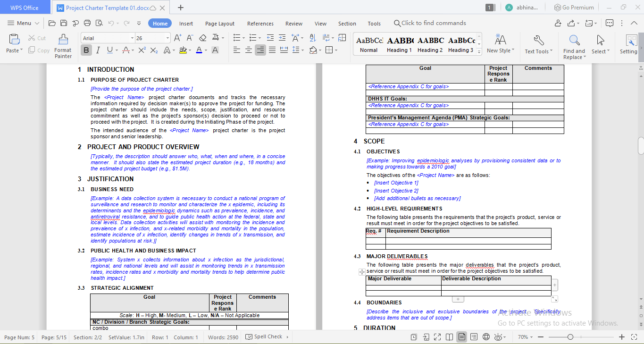Screen dimensions: 644x344
Task: Expand the font size dropdown showing 26
Action: pos(167,38)
